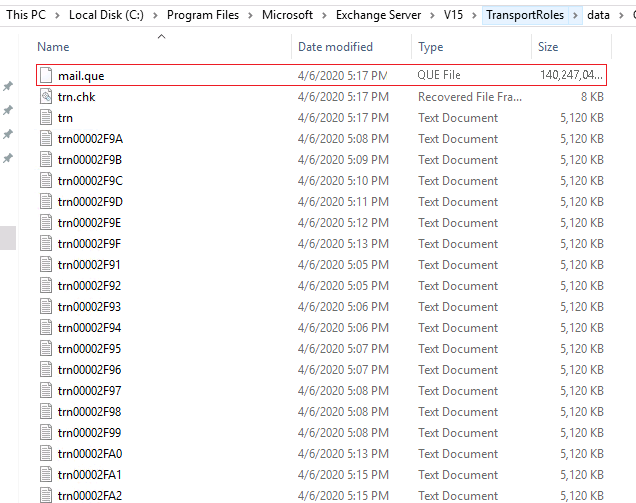Click Recovered File Fra... type cell
Screen dimensions: 636x503
pos(470,97)
